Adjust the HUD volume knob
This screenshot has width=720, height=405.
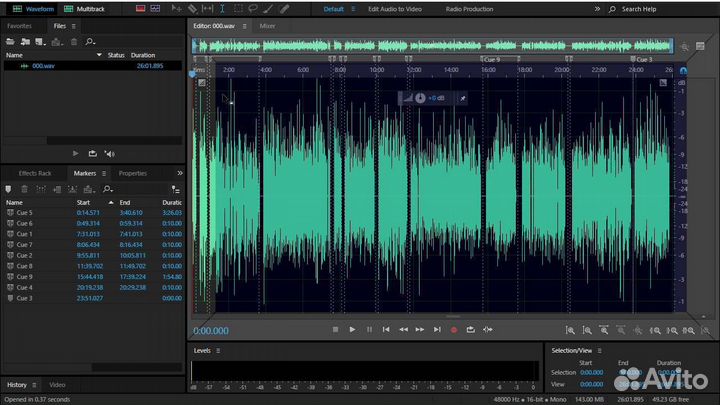click(x=420, y=98)
